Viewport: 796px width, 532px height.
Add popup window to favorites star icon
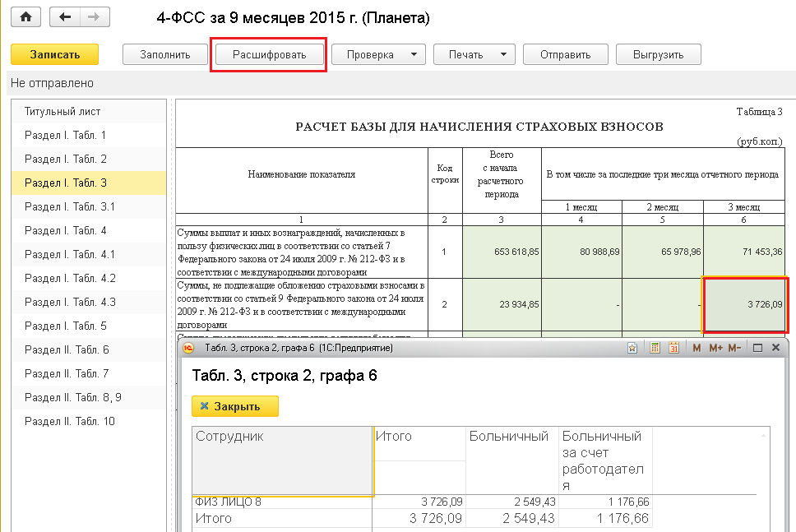[632, 348]
